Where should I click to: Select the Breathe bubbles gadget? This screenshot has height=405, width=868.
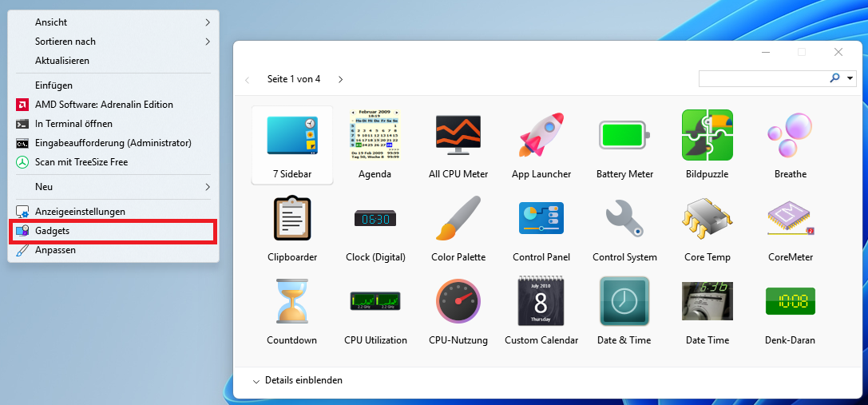tap(791, 135)
